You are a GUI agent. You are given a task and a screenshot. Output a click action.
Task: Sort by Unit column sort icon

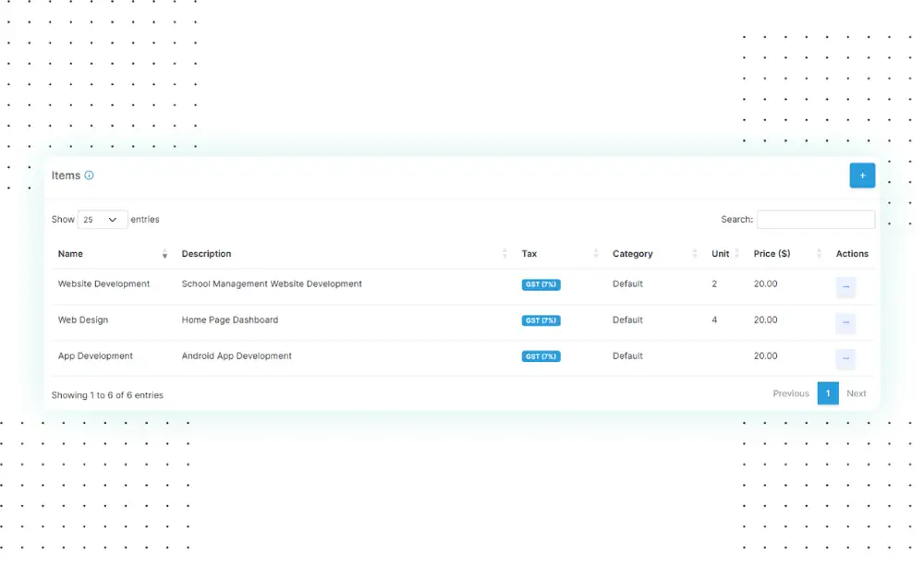point(736,254)
